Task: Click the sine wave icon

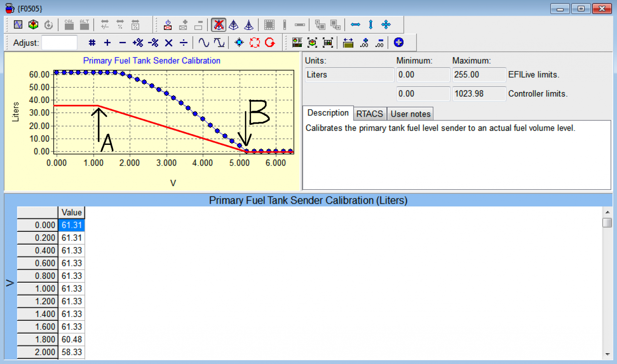Action: (204, 42)
